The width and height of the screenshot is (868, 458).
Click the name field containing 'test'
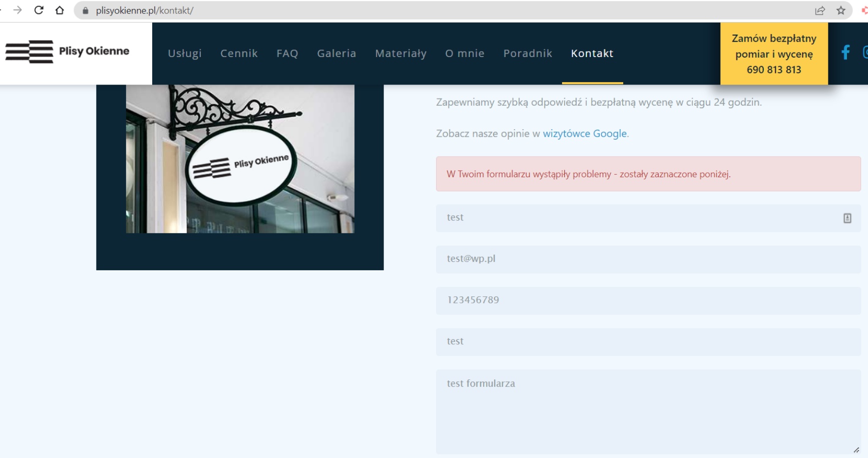648,218
